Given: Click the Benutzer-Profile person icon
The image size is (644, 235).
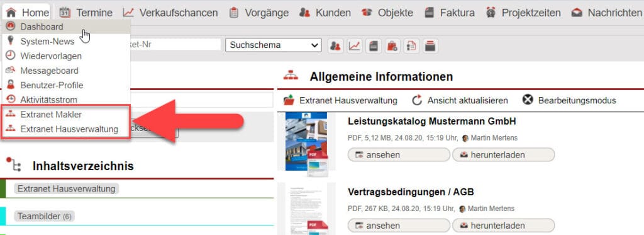Looking at the screenshot, I should (x=10, y=85).
